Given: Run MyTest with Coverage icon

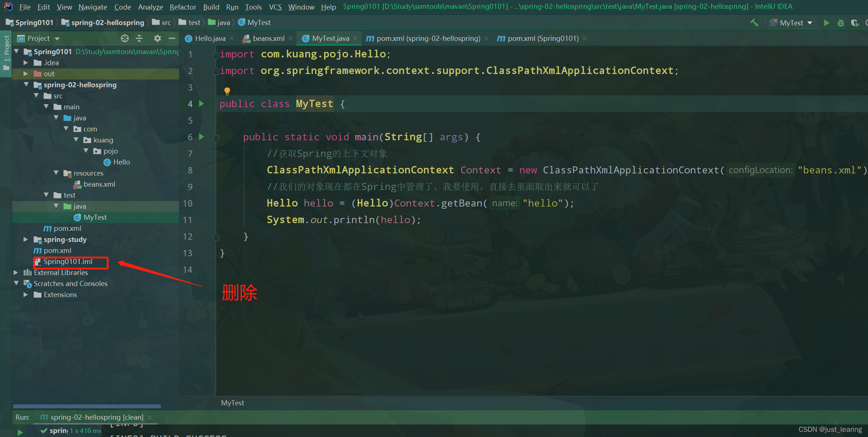Looking at the screenshot, I should [855, 22].
